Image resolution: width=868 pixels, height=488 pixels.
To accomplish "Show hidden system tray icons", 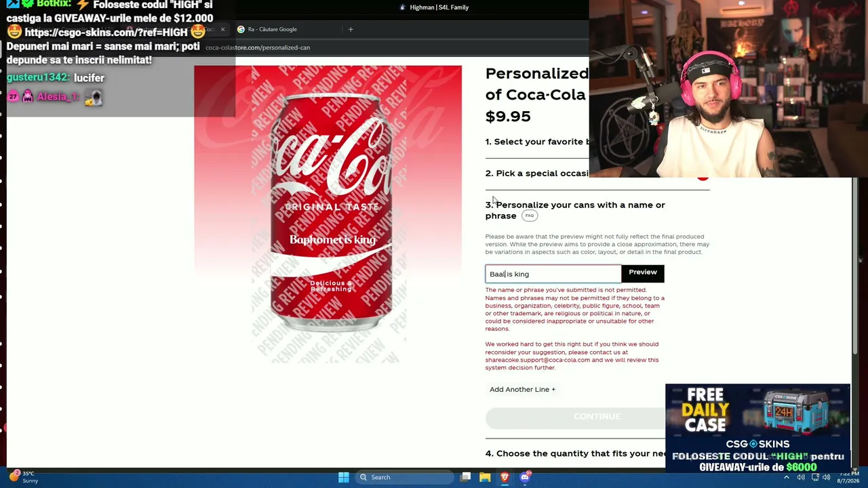I will pyautogui.click(x=787, y=477).
